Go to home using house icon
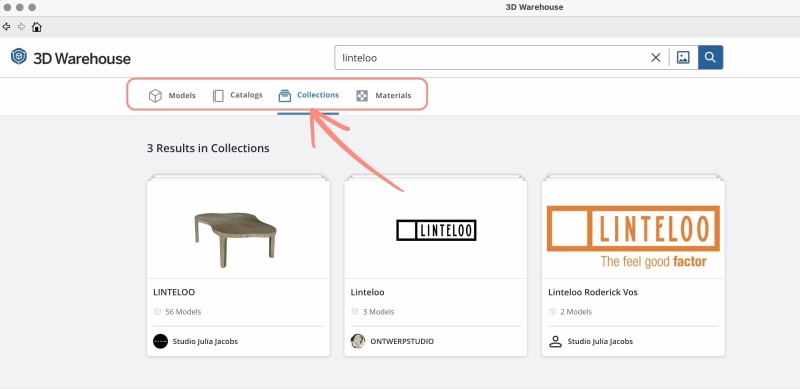The height and width of the screenshot is (389, 800). (x=37, y=27)
